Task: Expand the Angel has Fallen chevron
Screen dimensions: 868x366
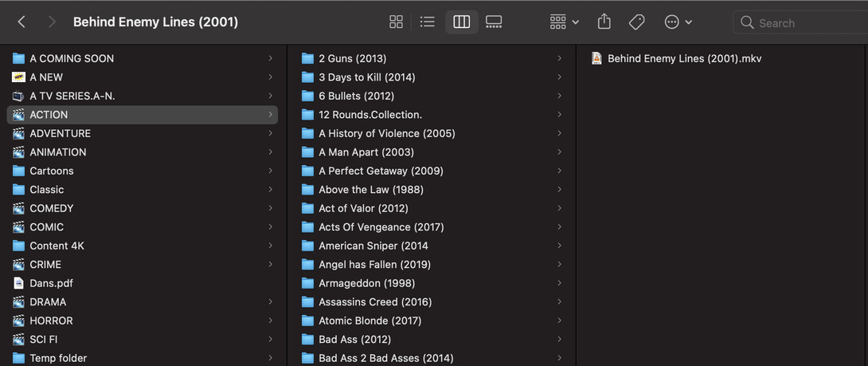Action: [560, 265]
